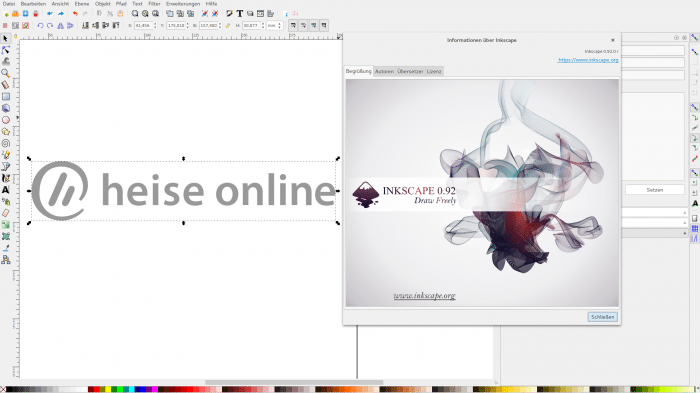Select the Rectangle tool

pyautogui.click(x=6, y=96)
